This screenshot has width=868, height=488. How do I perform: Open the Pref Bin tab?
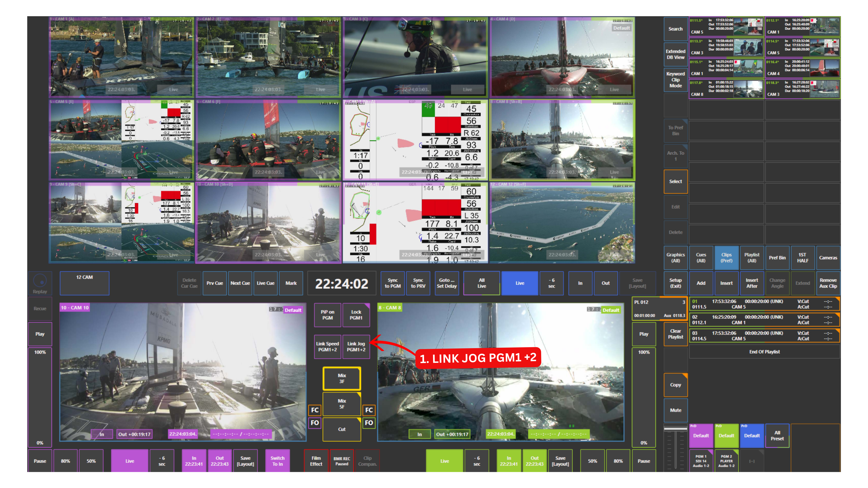(777, 258)
